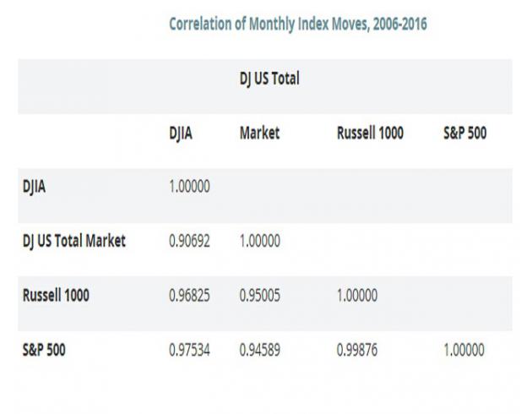Select 1.00000 in the S&P 500 row
532x414 pixels.
(x=464, y=350)
